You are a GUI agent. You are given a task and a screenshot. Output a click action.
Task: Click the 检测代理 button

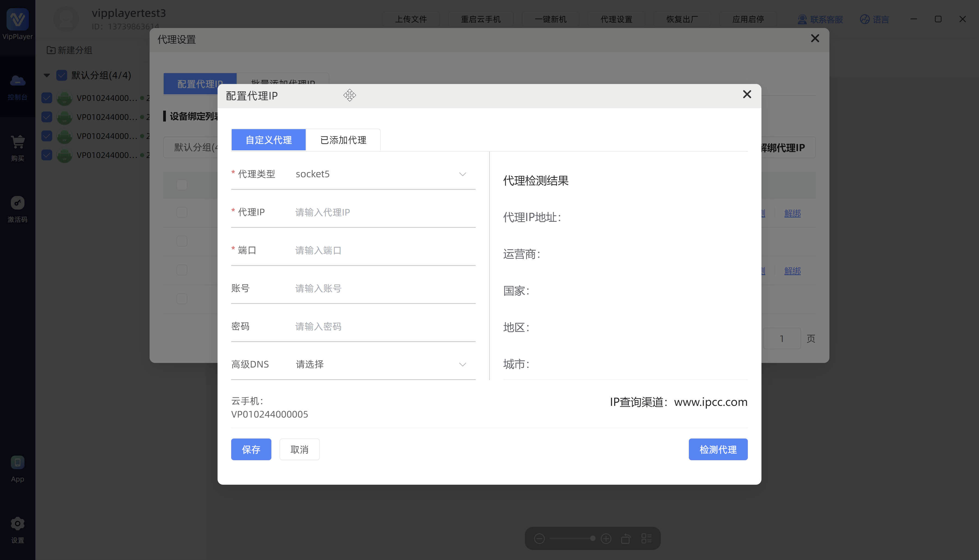pyautogui.click(x=718, y=449)
